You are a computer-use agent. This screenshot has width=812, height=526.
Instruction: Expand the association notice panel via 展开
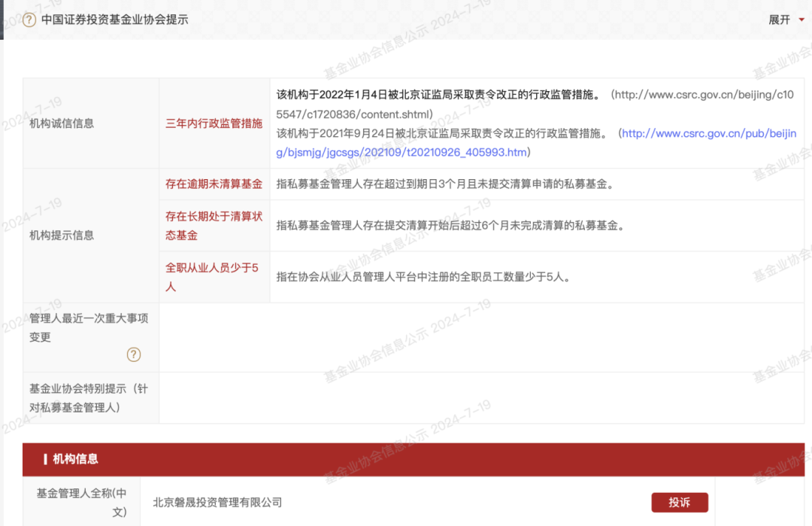coord(778,18)
